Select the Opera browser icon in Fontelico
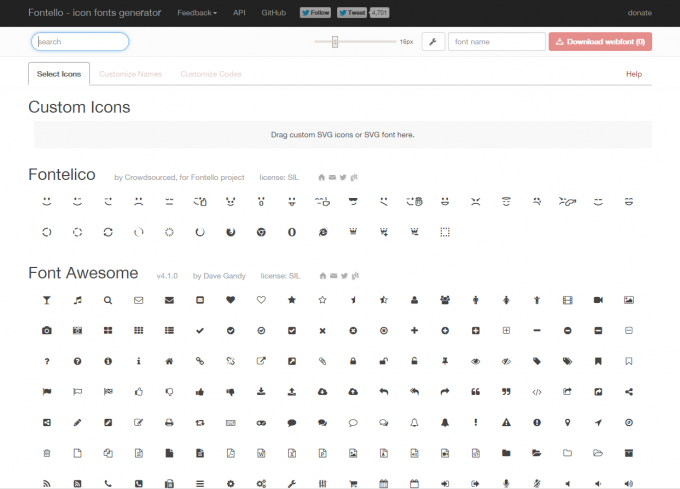 click(x=292, y=232)
